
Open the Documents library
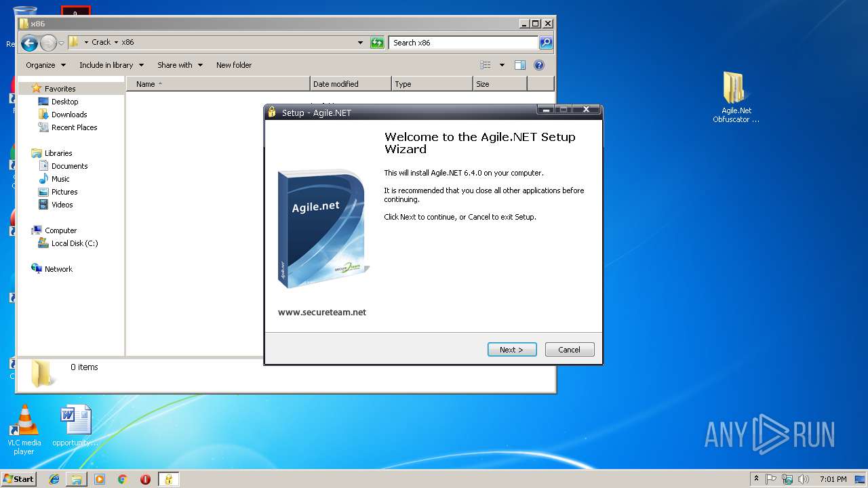click(x=69, y=166)
